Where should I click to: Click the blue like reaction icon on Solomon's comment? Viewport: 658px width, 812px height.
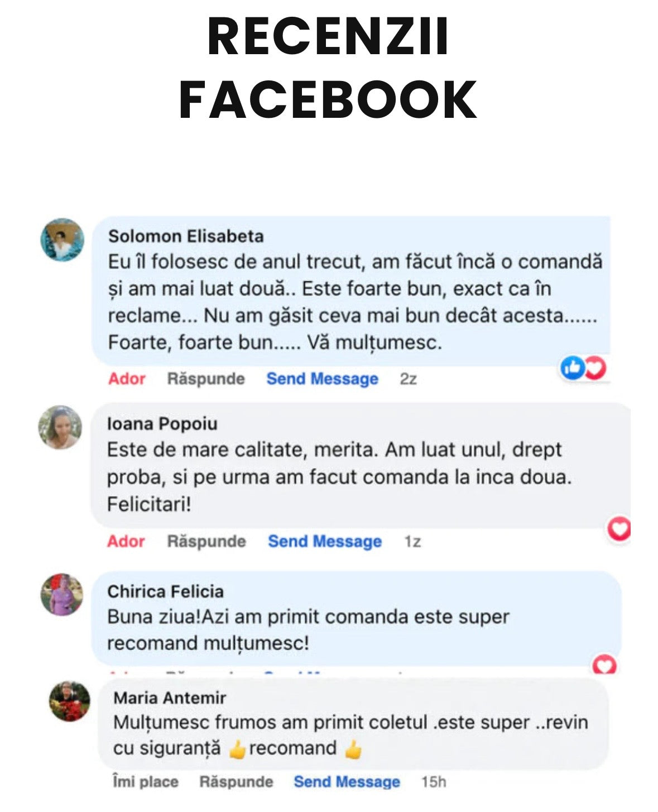click(x=572, y=367)
